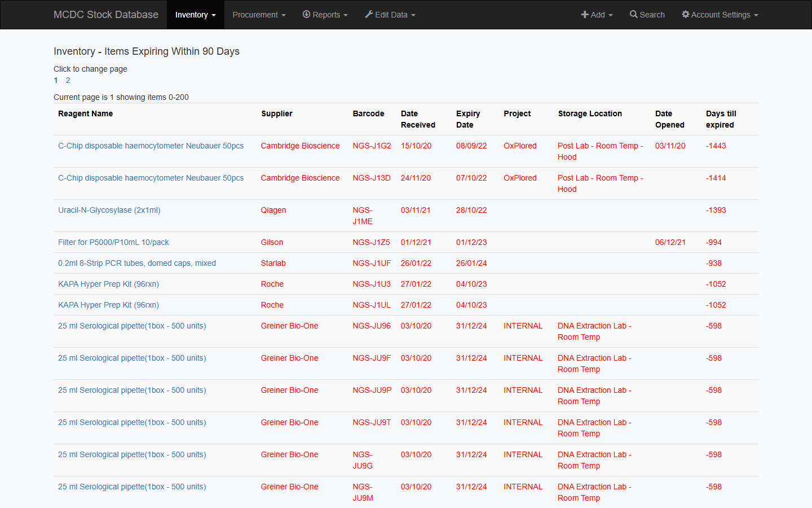The image size is (812, 508).
Task: Open Serological pipette row NGS-JU9F
Action: point(132,358)
